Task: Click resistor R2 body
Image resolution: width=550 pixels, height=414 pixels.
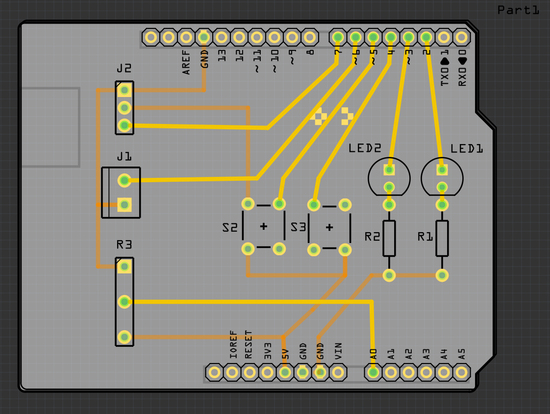Action: coord(389,238)
